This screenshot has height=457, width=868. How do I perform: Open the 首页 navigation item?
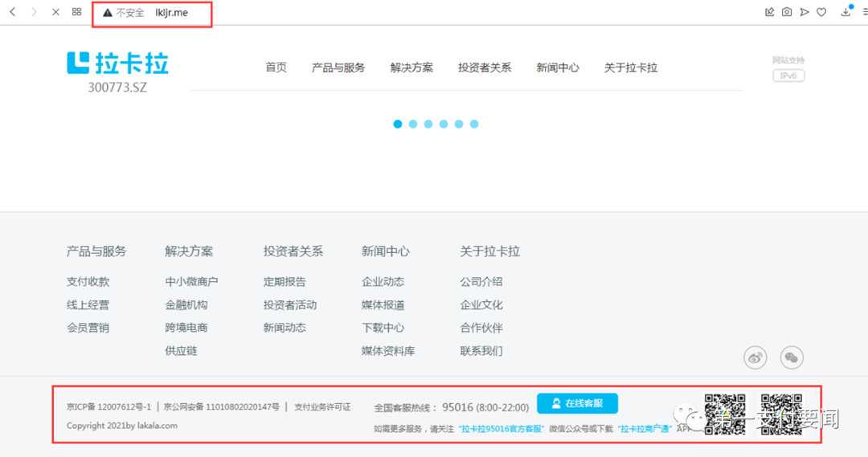[x=276, y=67]
